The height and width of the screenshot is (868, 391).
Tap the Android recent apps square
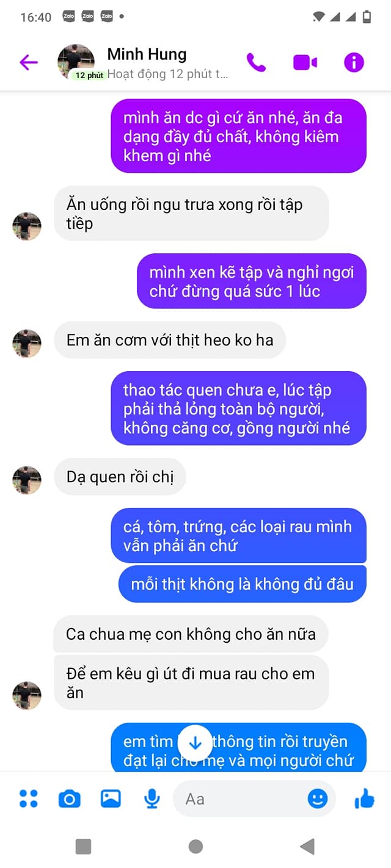83,846
